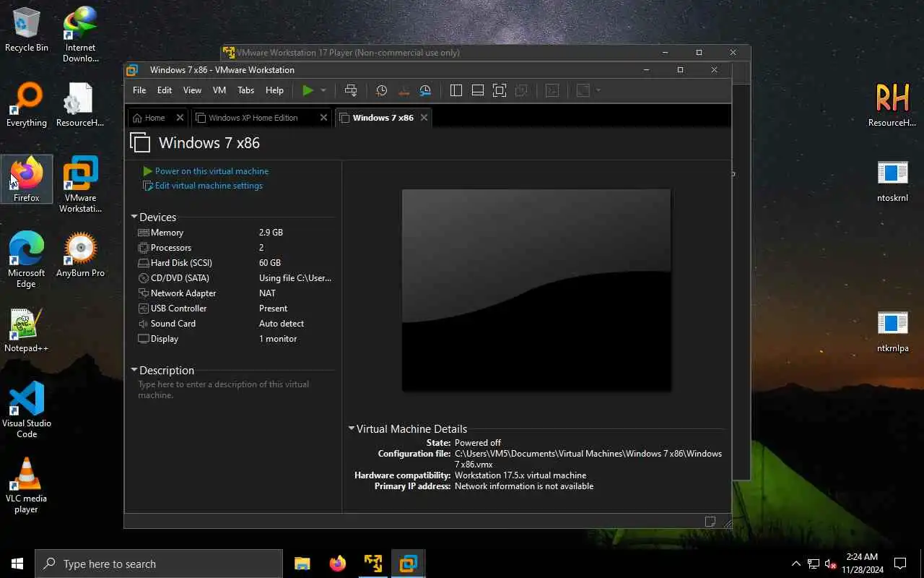Open the Everything search desktop icon
This screenshot has width=924, height=578.
click(x=27, y=105)
